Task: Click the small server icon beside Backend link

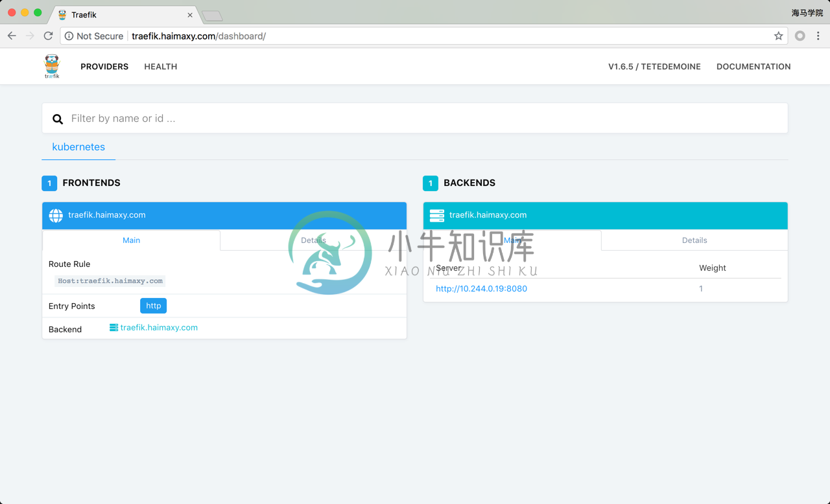Action: (113, 328)
